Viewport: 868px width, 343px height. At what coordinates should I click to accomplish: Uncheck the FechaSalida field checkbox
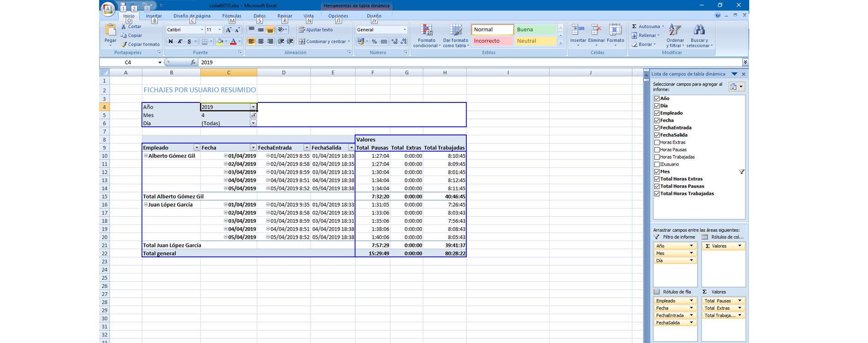tap(656, 135)
